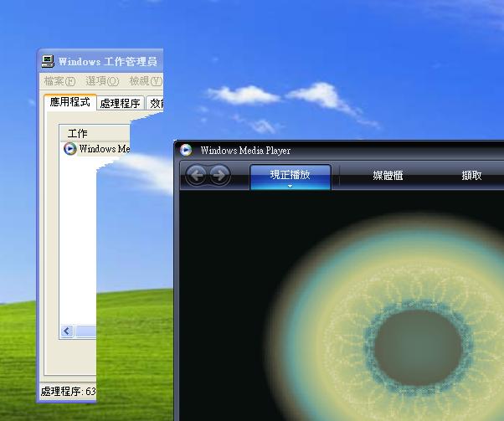Click the Windows 工作管理員 title text

click(108, 61)
